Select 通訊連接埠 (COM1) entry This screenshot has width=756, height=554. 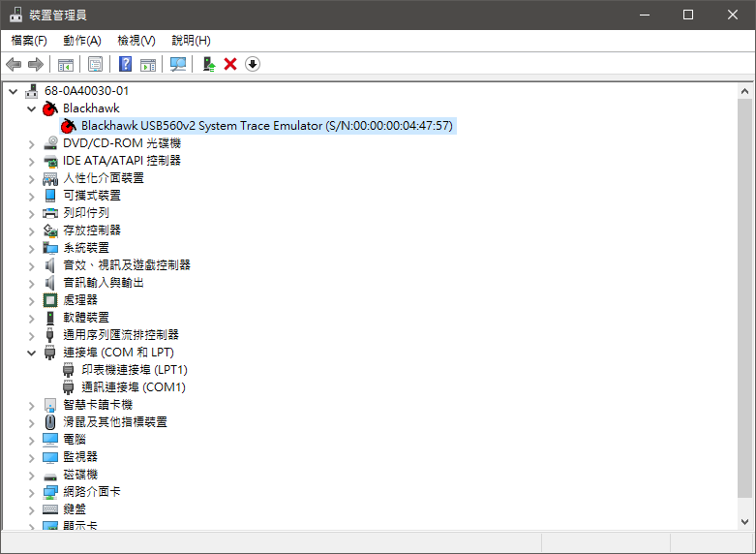tap(134, 387)
